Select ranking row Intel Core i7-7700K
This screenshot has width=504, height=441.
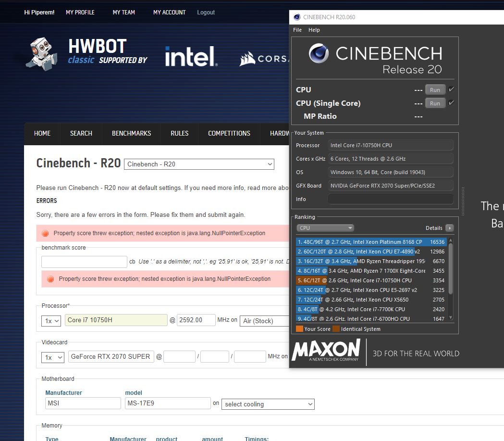371,309
